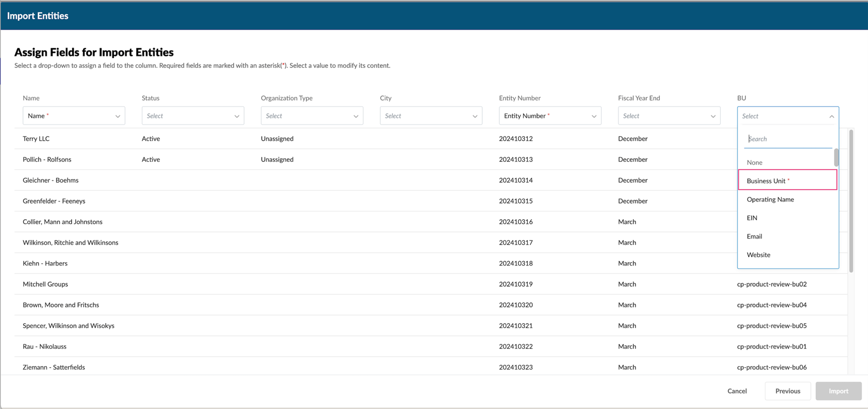Click the Cancel link
This screenshot has height=409, width=868.
(x=737, y=391)
